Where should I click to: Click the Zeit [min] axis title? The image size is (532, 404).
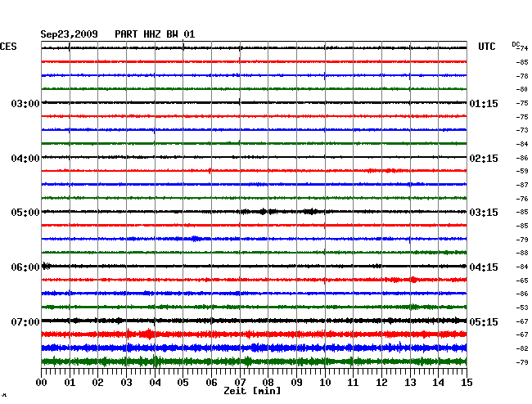click(252, 392)
